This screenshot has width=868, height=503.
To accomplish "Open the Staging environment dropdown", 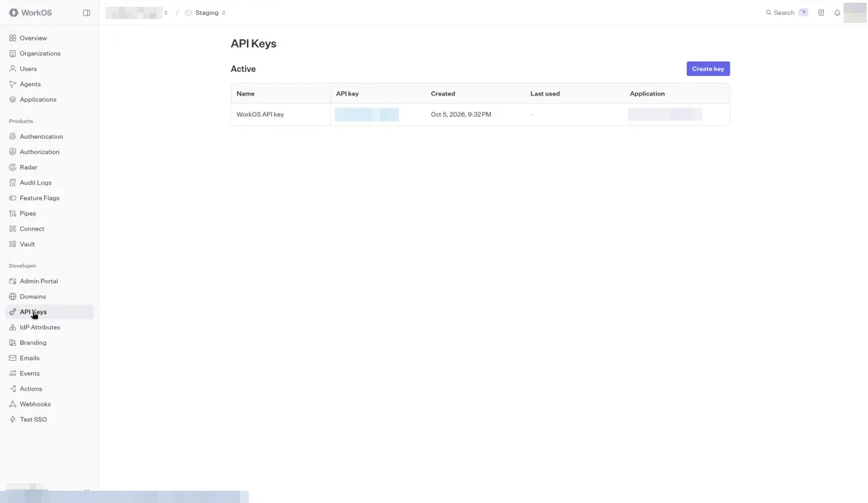I will coord(205,13).
